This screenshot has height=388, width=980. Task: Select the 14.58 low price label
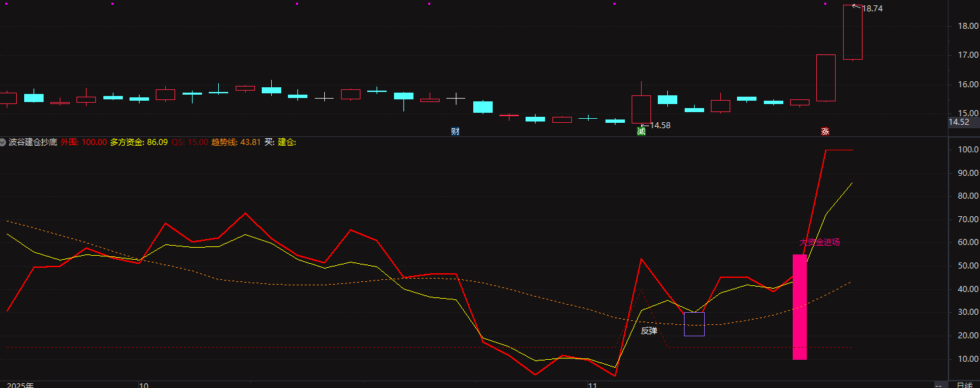(660, 126)
